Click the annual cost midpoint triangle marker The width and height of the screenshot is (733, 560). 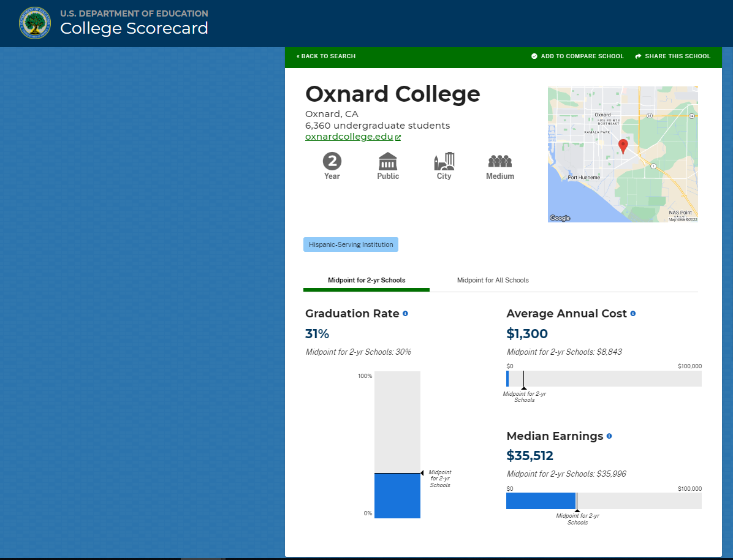point(524,388)
